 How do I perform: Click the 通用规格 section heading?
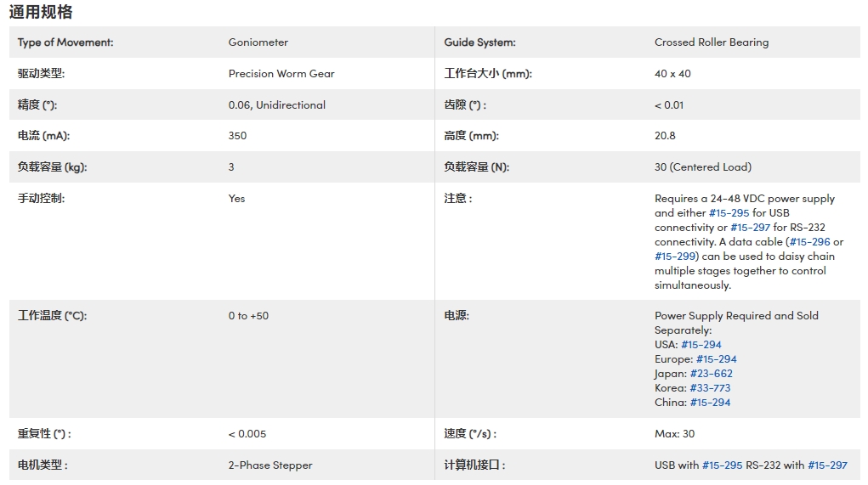pyautogui.click(x=41, y=12)
